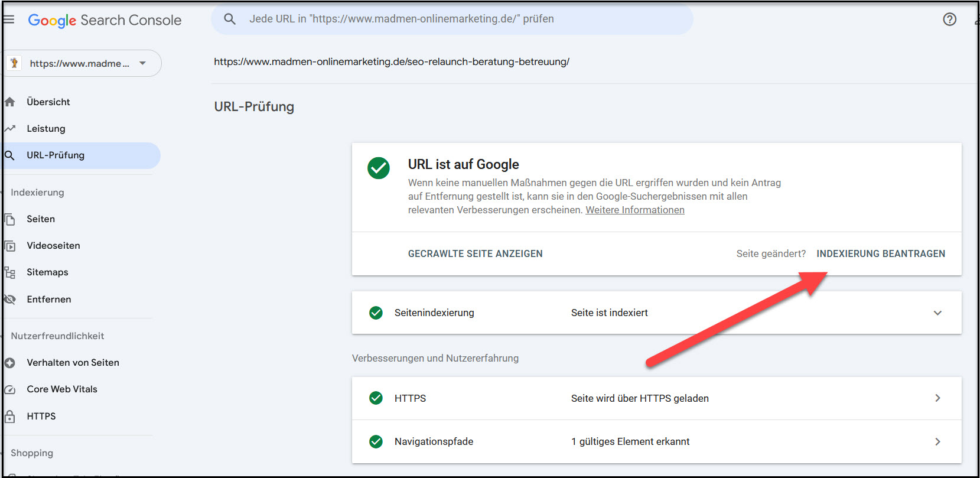Click the 'URL ist auf Google' heading
Viewport: 980px width, 478px height.
(464, 164)
